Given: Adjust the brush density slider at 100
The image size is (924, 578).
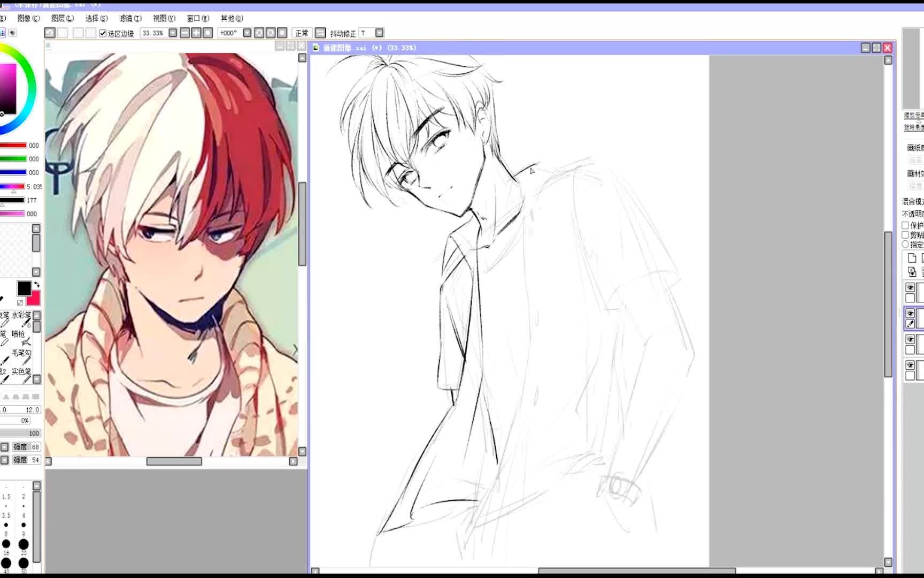Looking at the screenshot, I should tap(20, 433).
